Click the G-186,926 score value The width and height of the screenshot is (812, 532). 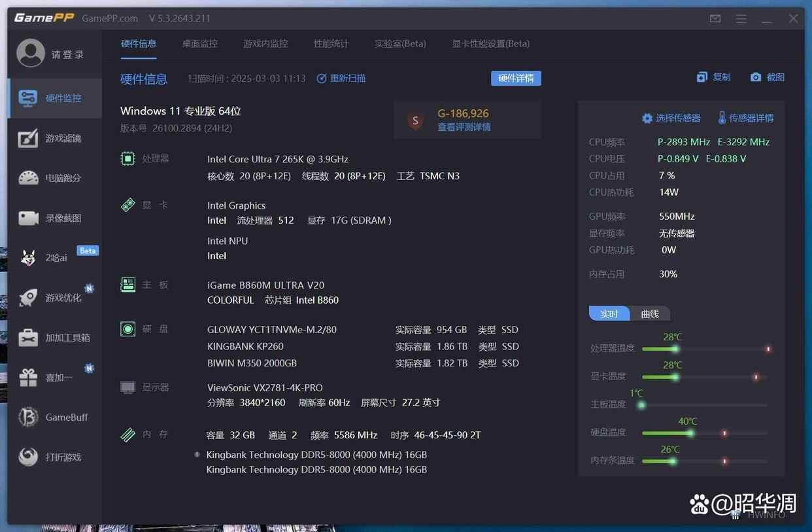coord(464,113)
